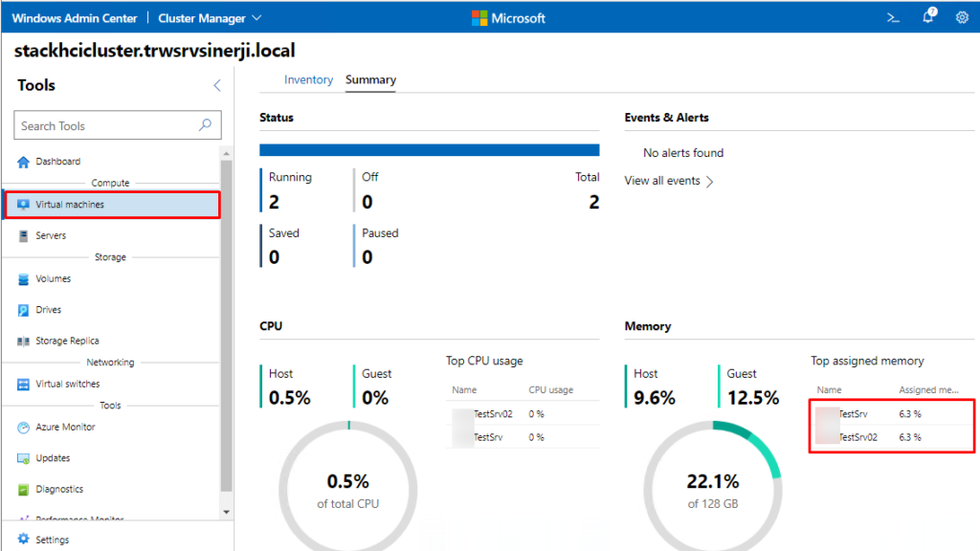The image size is (980, 551).
Task: Click the Microsoft logo
Action: 508,18
